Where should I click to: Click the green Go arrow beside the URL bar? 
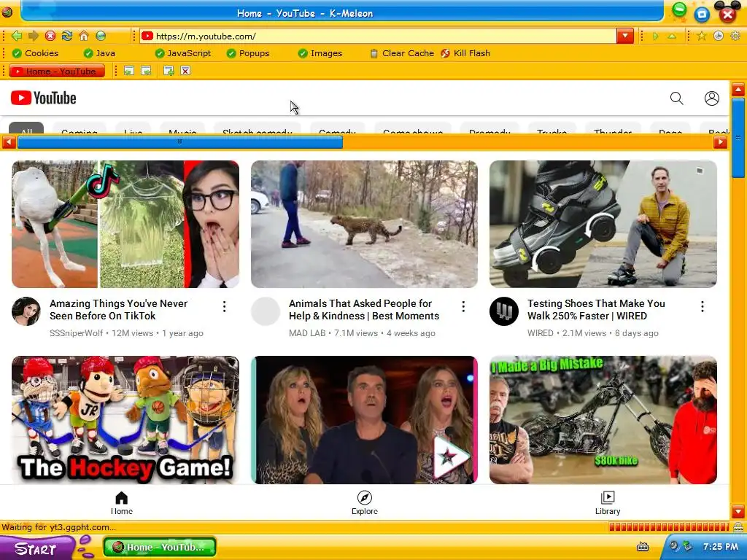pyautogui.click(x=656, y=36)
